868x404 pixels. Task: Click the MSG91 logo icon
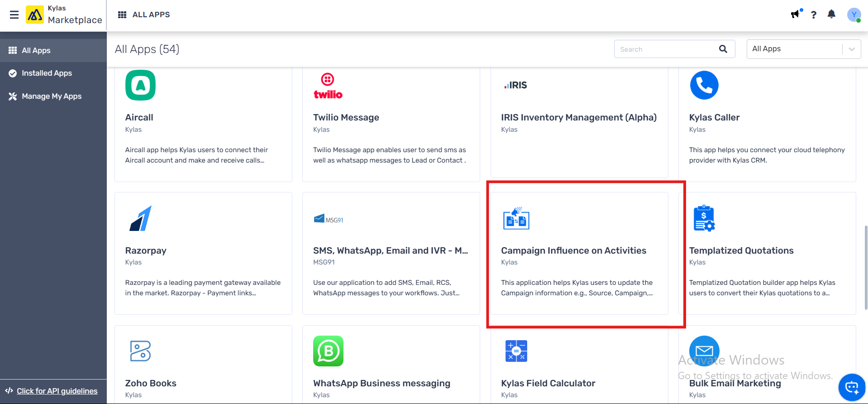pos(329,219)
